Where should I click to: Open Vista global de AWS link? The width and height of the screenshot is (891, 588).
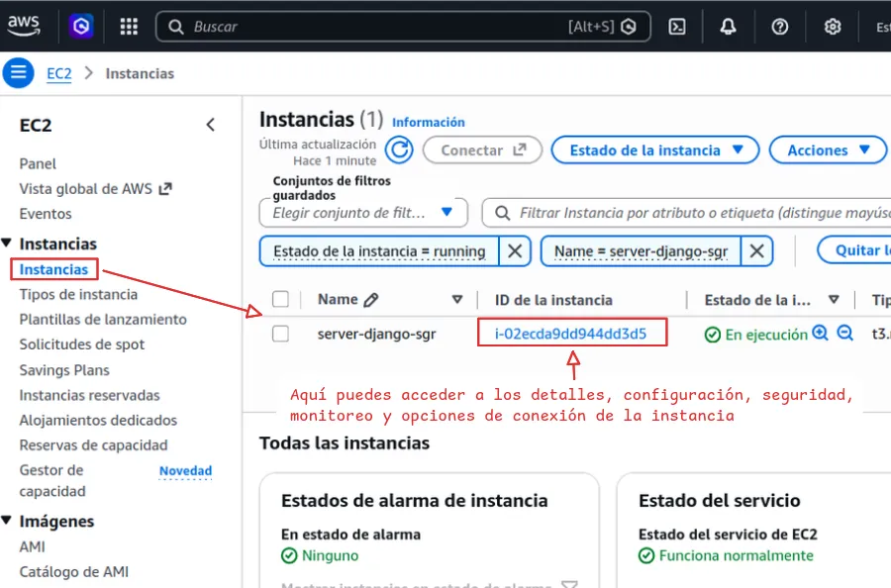pos(95,189)
